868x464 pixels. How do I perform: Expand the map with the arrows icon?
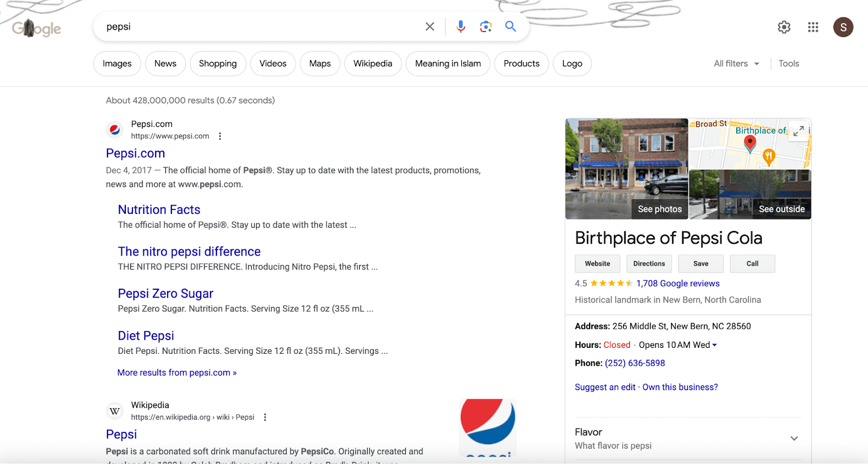tap(798, 131)
